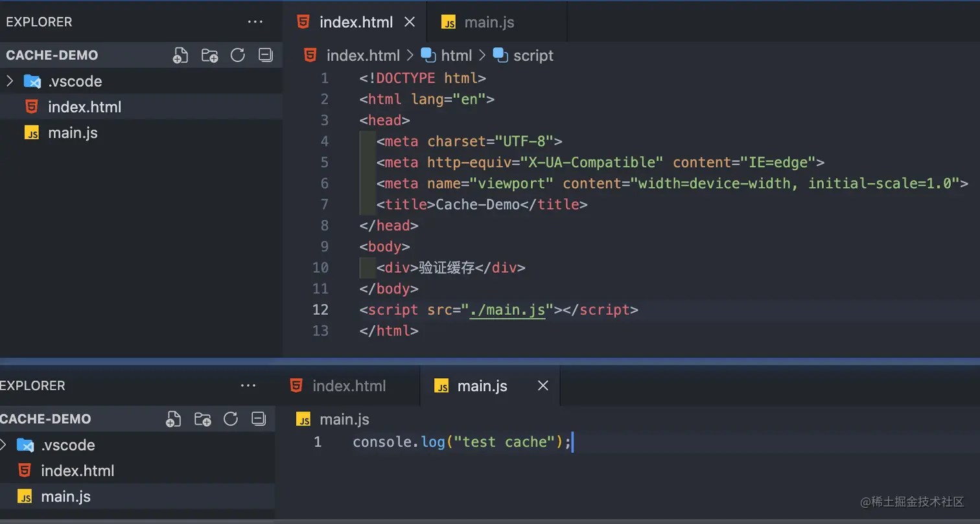Click Collapse Folders icon in top Explorer
The width and height of the screenshot is (980, 524).
pos(265,55)
